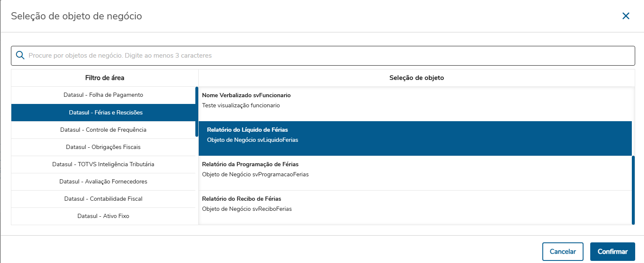Pick Datasul - Ativo Fixo area

[103, 216]
